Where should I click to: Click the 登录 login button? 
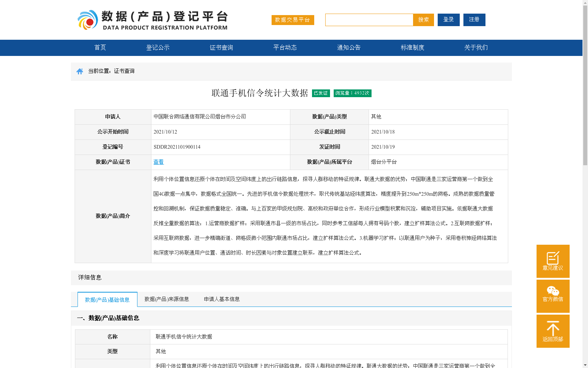(449, 20)
